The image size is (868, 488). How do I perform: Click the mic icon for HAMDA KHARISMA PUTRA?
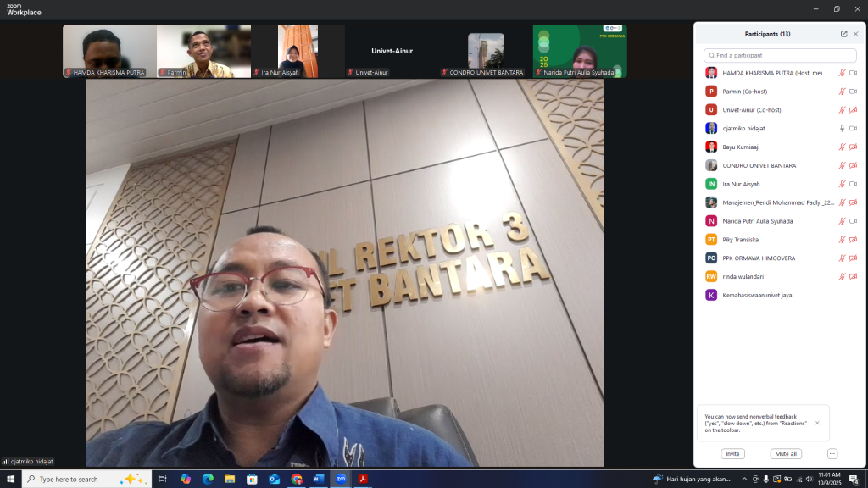pos(842,73)
